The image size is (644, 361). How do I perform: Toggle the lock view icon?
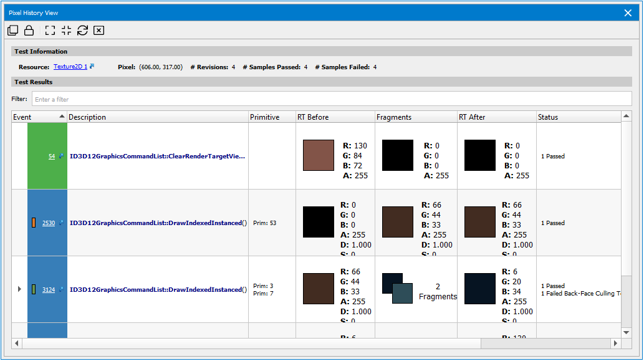point(29,31)
